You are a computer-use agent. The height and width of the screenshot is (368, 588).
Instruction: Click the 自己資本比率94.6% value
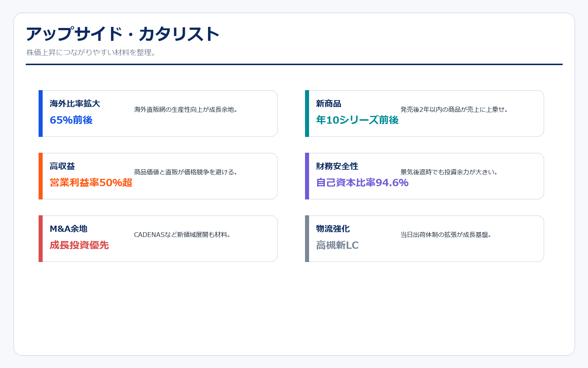click(x=362, y=183)
